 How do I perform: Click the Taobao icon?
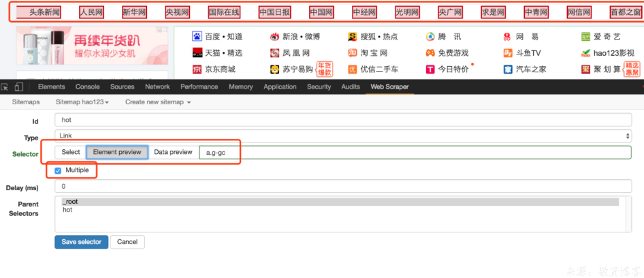[353, 53]
